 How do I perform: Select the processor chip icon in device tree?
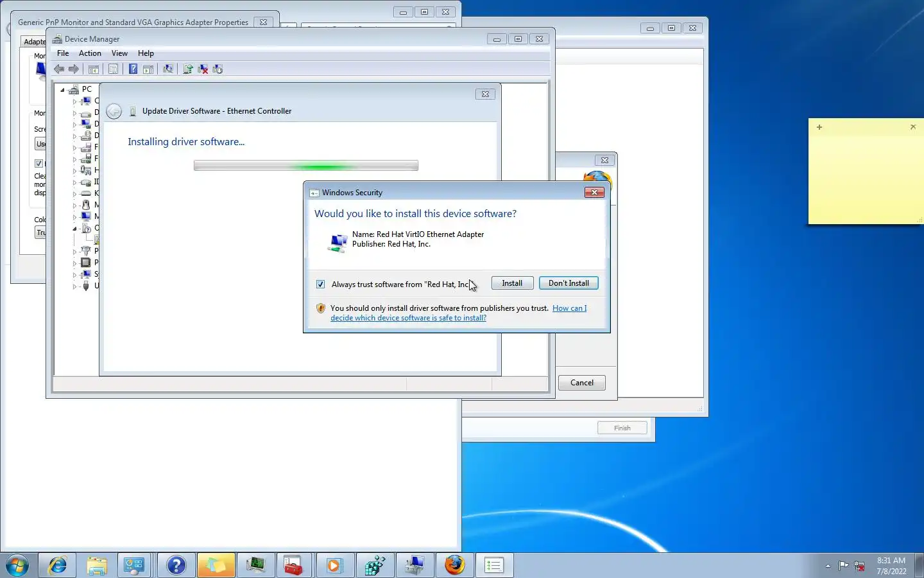pyautogui.click(x=85, y=263)
